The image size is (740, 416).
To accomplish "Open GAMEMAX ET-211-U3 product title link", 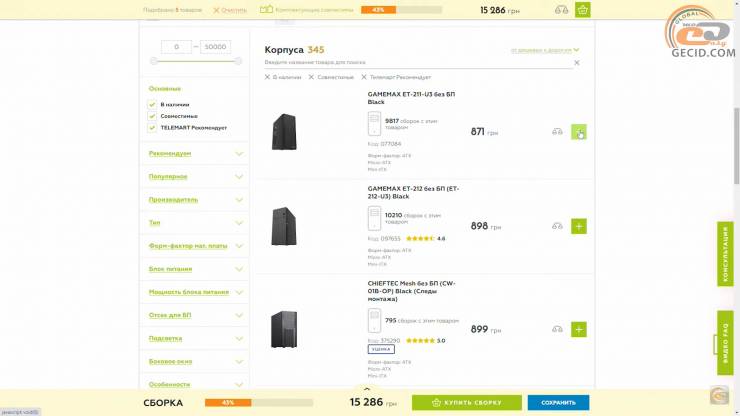I will 411,98.
